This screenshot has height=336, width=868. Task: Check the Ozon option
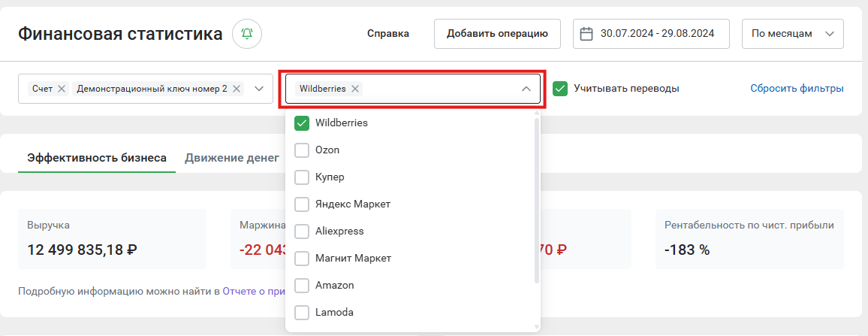[302, 150]
